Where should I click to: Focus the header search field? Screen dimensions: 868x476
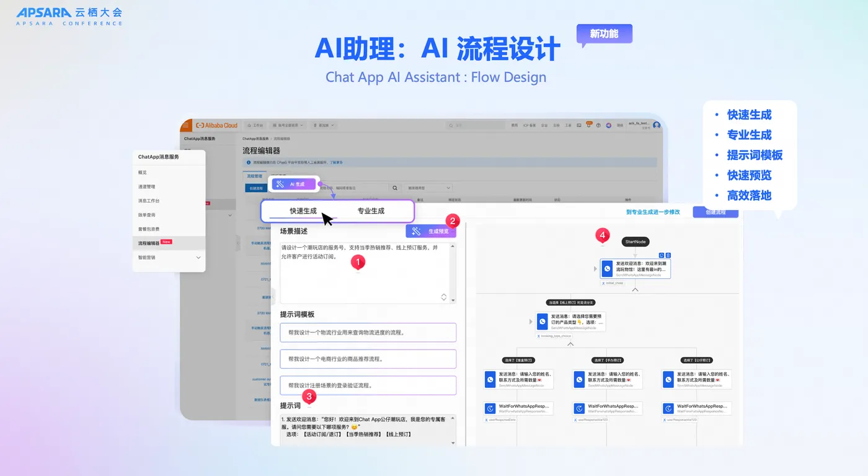pyautogui.click(x=476, y=125)
